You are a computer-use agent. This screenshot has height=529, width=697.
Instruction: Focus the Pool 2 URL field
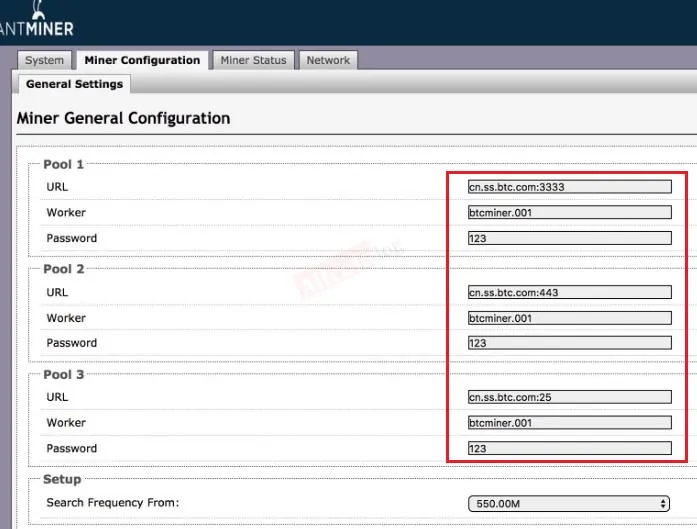[569, 292]
